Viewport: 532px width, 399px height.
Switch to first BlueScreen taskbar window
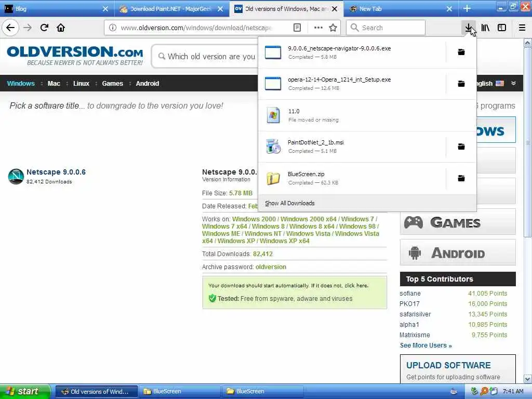[x=180, y=392]
